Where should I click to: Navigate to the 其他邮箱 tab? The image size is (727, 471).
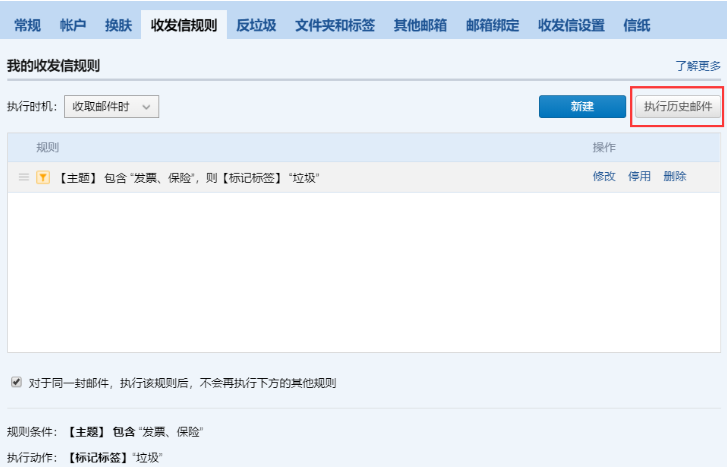[x=420, y=25]
